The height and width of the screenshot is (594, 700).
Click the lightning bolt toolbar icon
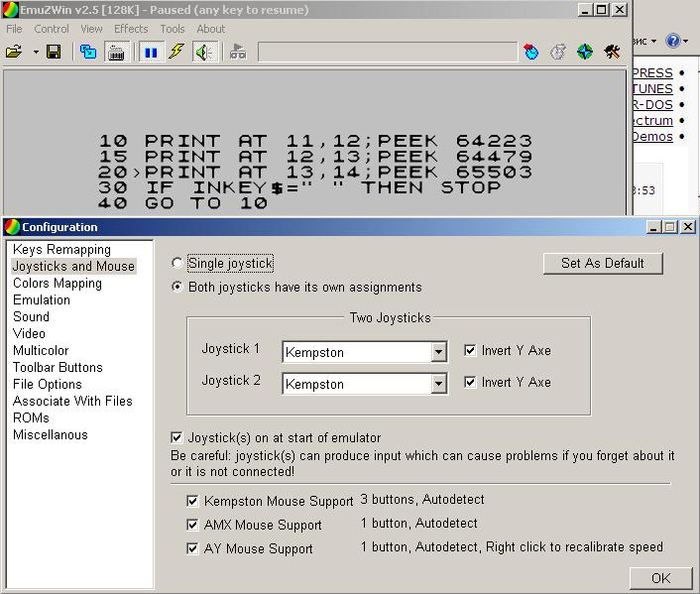pyautogui.click(x=176, y=52)
